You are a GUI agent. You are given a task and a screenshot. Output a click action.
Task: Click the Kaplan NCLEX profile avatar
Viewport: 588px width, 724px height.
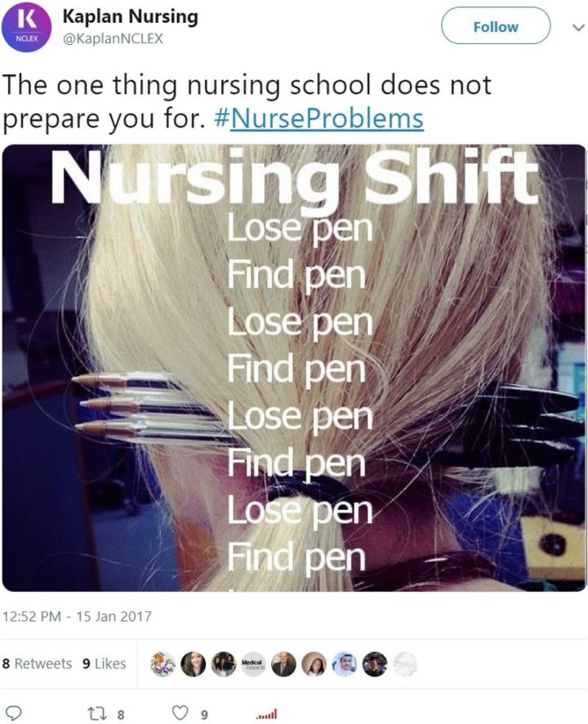26,27
